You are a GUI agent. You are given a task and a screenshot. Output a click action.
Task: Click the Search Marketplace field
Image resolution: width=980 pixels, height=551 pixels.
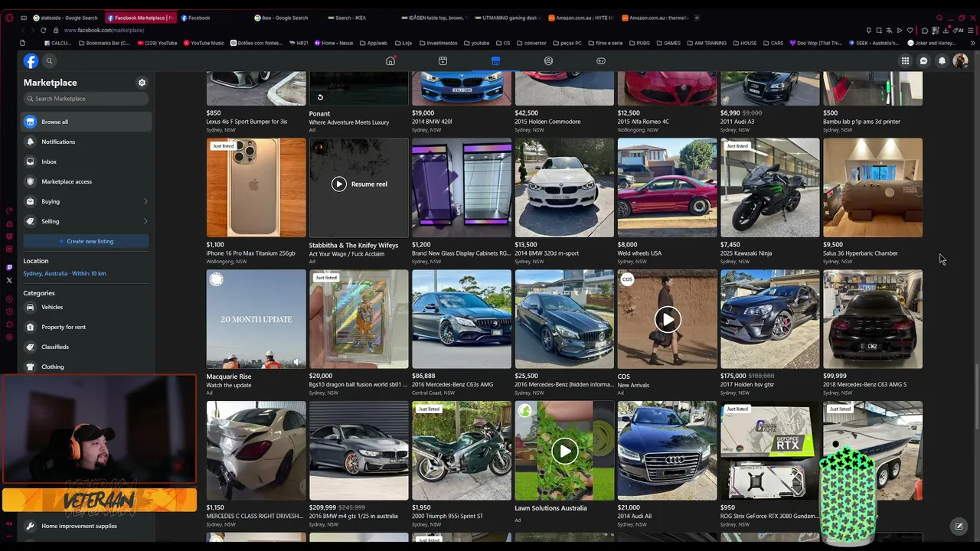coord(86,99)
